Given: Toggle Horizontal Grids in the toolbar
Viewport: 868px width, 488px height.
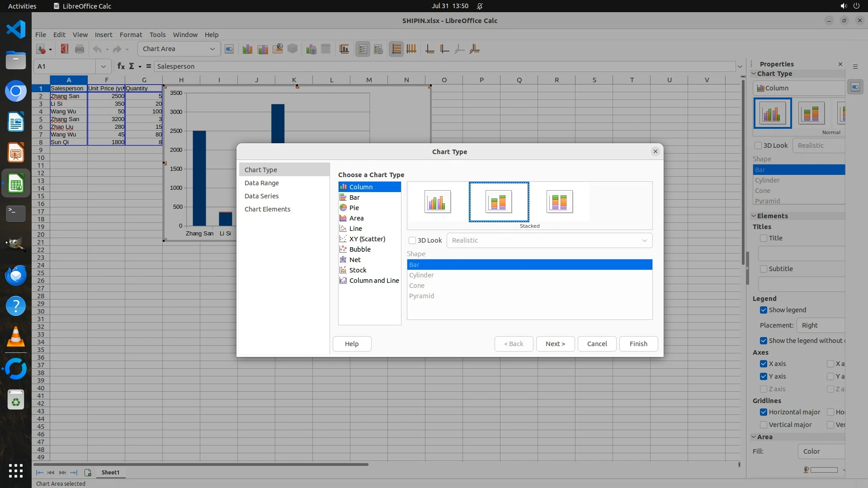Looking at the screenshot, I should [396, 49].
